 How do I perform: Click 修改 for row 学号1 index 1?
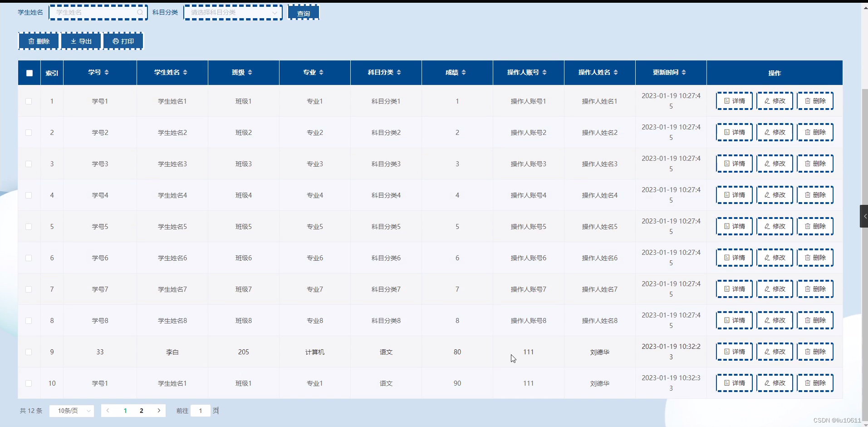[775, 101]
